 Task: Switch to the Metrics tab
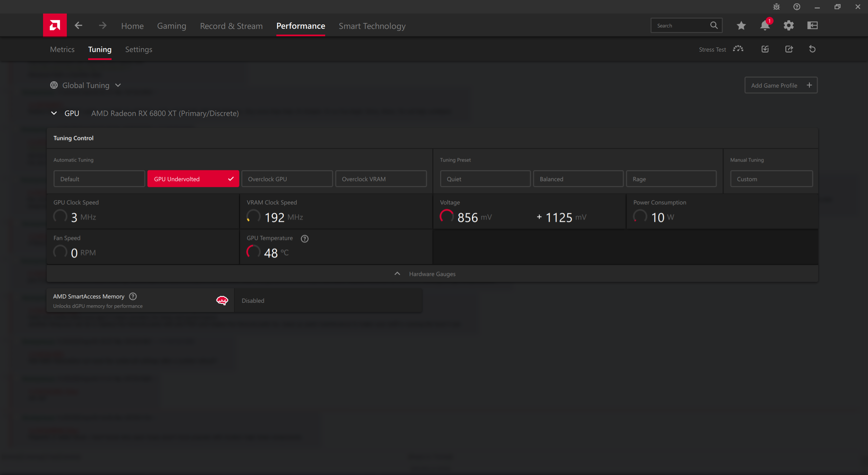click(x=62, y=49)
